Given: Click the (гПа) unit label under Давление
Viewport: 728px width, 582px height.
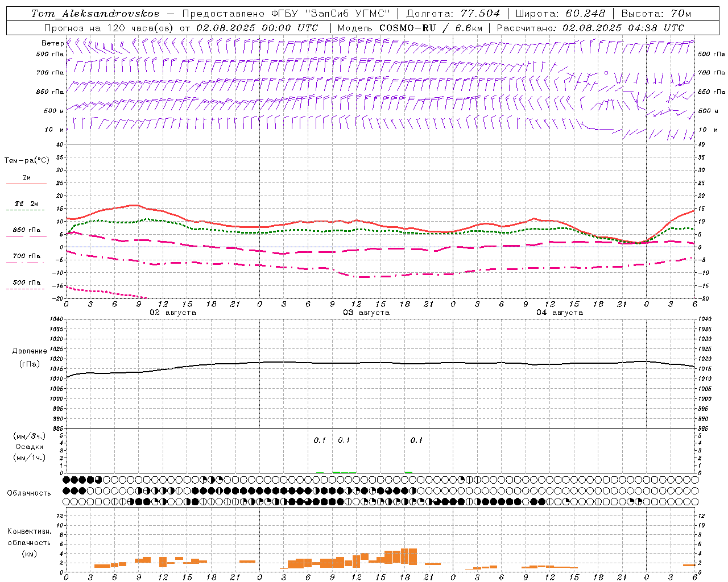Looking at the screenshot, I should [30, 364].
